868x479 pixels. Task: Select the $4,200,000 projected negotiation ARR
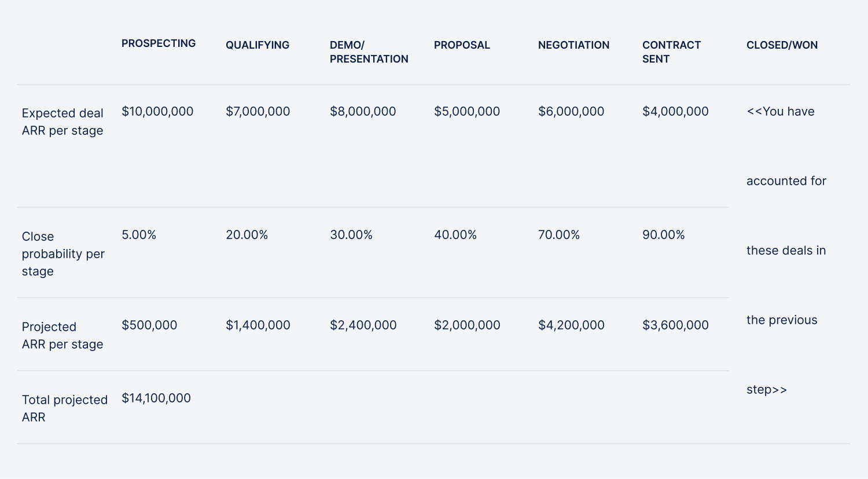tap(571, 325)
